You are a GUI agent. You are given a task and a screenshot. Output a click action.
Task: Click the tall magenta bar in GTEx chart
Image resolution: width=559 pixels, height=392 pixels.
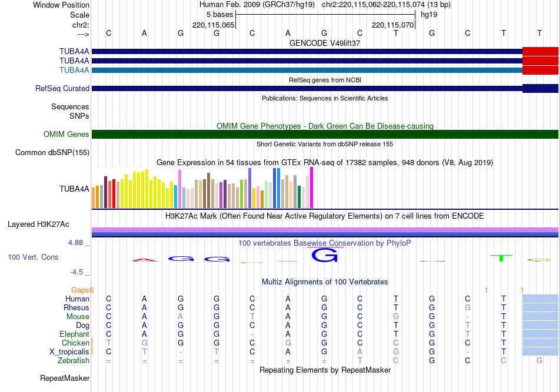[x=312, y=187]
